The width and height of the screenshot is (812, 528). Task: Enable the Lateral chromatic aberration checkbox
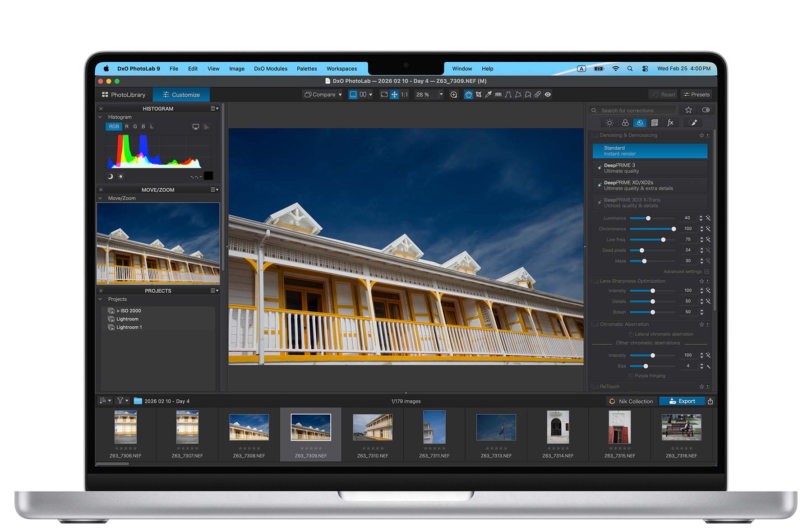631,334
